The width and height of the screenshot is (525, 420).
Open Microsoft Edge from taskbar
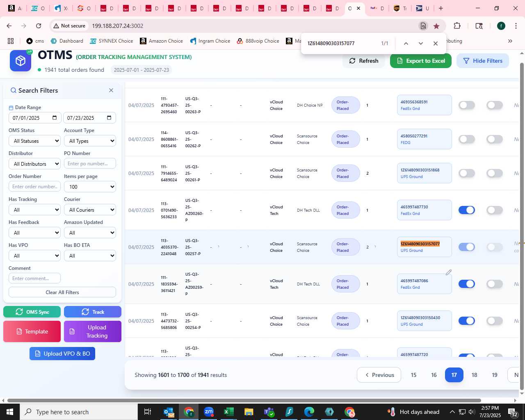click(309, 412)
